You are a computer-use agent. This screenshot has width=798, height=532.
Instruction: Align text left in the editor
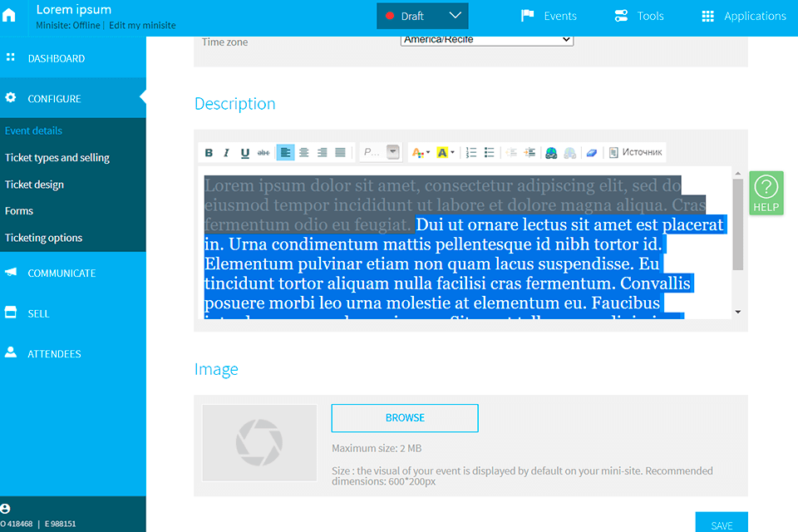(x=285, y=152)
